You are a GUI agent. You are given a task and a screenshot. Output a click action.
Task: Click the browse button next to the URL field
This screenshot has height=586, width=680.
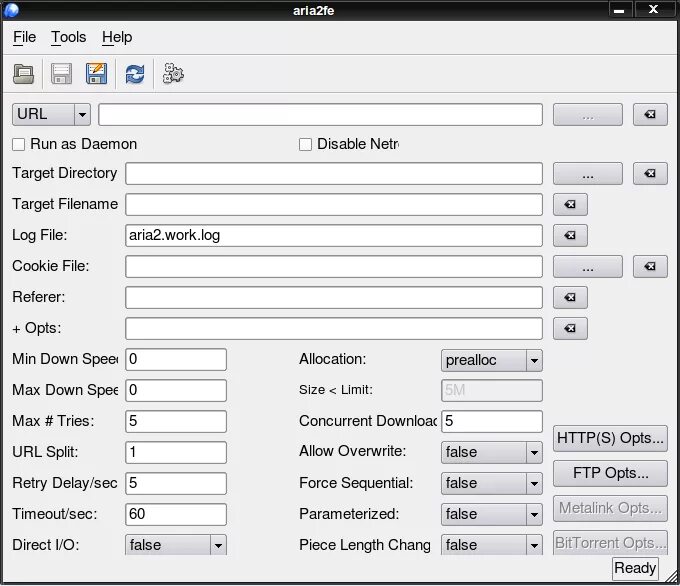coord(588,115)
